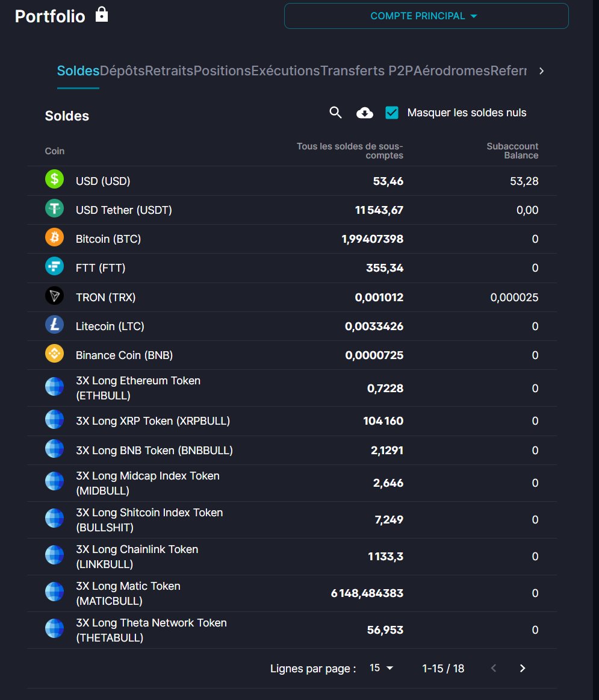Click the XRPBULL token globe icon
This screenshot has width=599, height=700.
pyautogui.click(x=54, y=419)
